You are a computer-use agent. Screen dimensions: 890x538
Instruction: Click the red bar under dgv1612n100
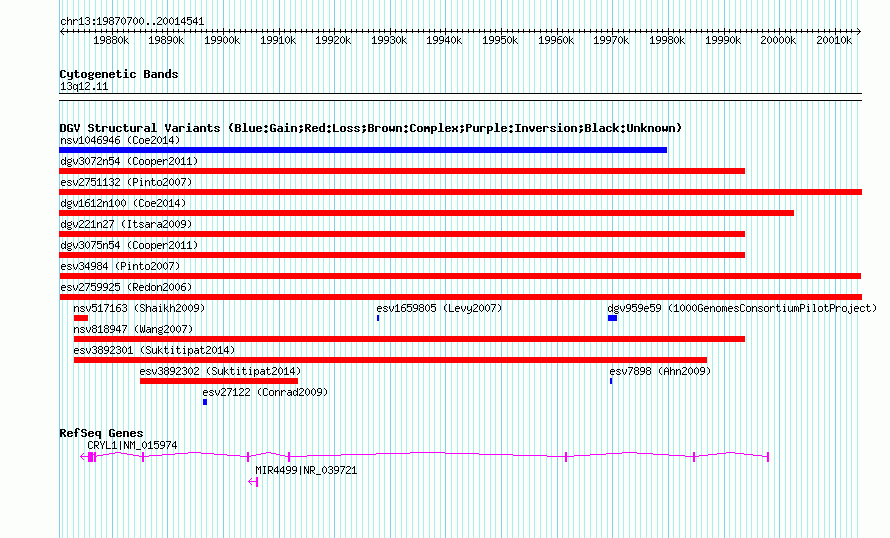[x=427, y=213]
